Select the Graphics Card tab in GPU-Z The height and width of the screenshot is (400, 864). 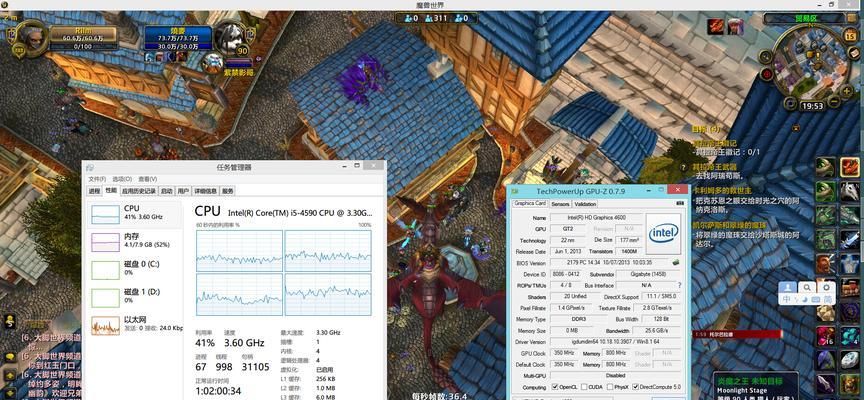point(530,203)
